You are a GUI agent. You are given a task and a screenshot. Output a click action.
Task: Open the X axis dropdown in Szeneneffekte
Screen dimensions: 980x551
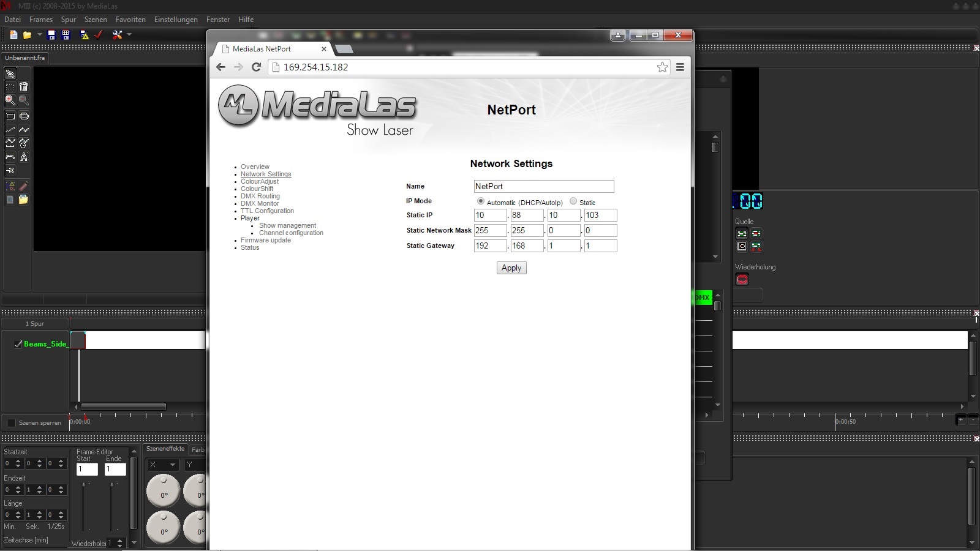point(162,465)
